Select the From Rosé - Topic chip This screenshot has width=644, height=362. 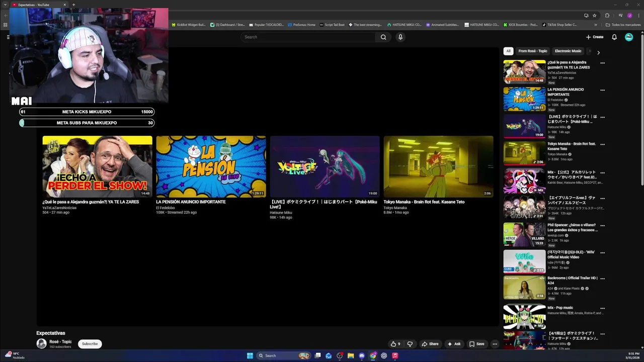tap(533, 51)
